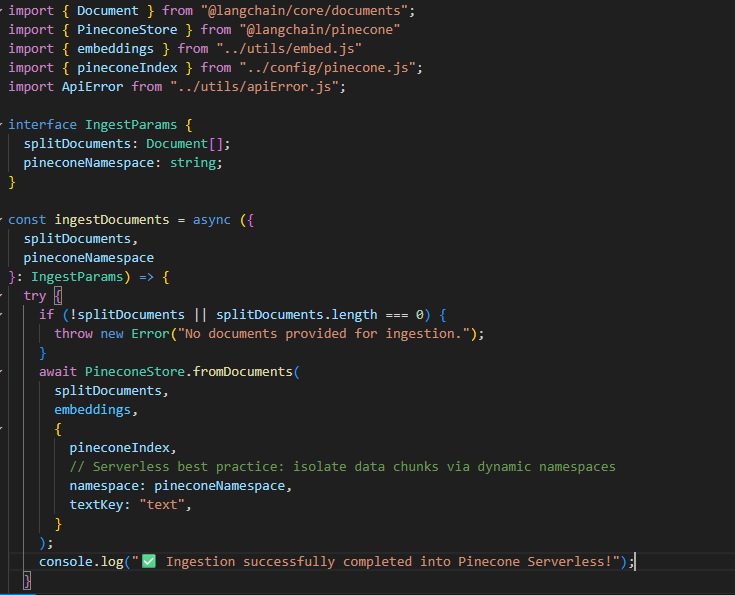Click the "../utils/embed.js" path string
Screen dimensions: 735x595
(289, 49)
